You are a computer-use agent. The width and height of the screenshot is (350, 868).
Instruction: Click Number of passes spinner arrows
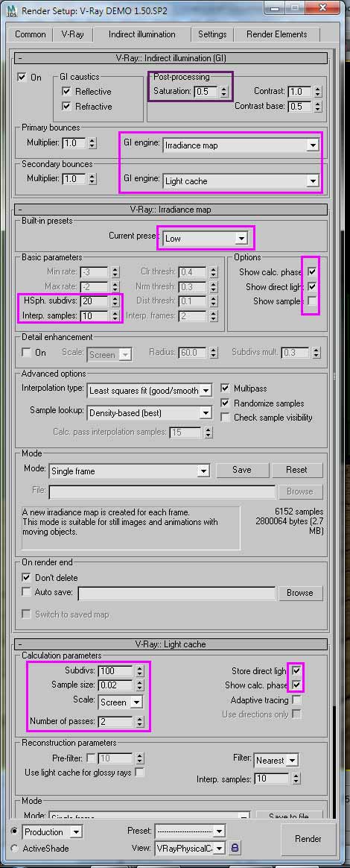click(139, 722)
